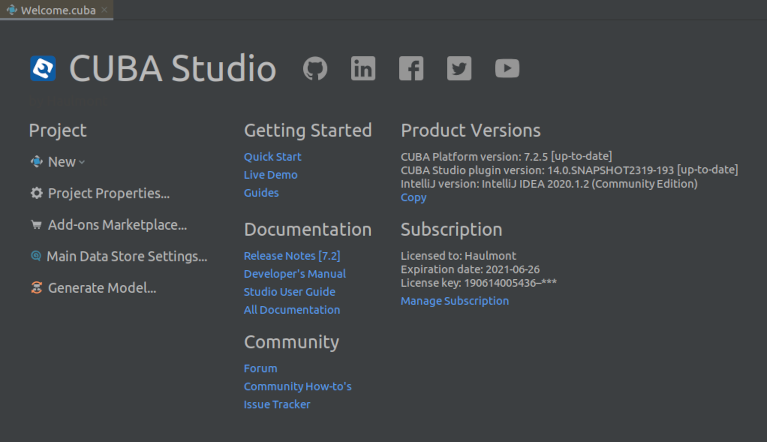Click the Welcome.cuba tab file icon
This screenshot has width=767, height=442.
pyautogui.click(x=12, y=10)
